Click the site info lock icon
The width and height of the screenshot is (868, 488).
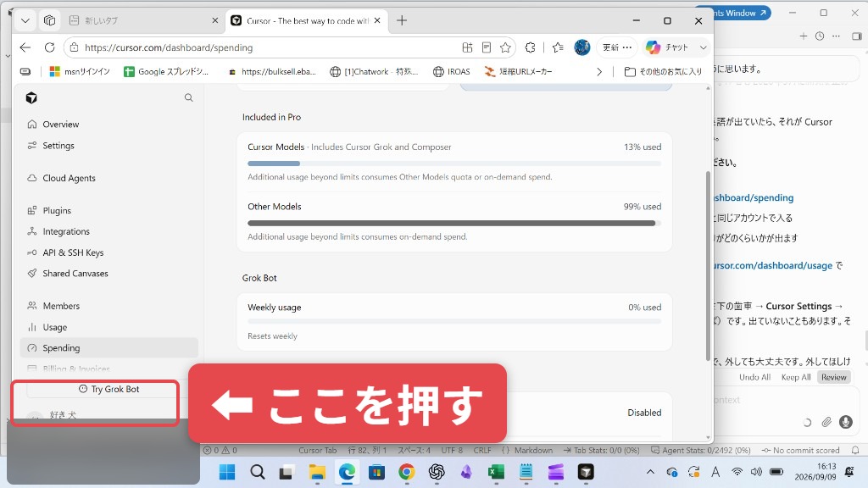tap(75, 47)
